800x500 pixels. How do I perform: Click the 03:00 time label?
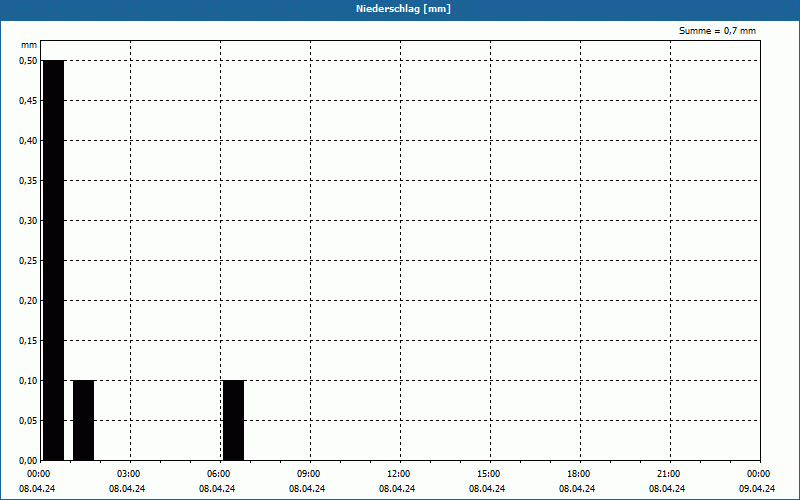[x=128, y=474]
